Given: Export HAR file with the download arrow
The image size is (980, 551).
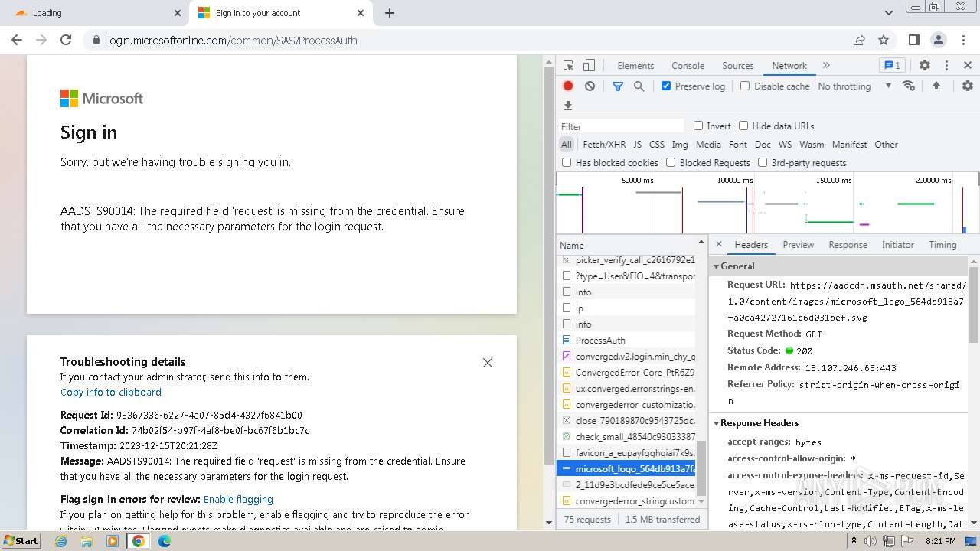Looking at the screenshot, I should (568, 106).
